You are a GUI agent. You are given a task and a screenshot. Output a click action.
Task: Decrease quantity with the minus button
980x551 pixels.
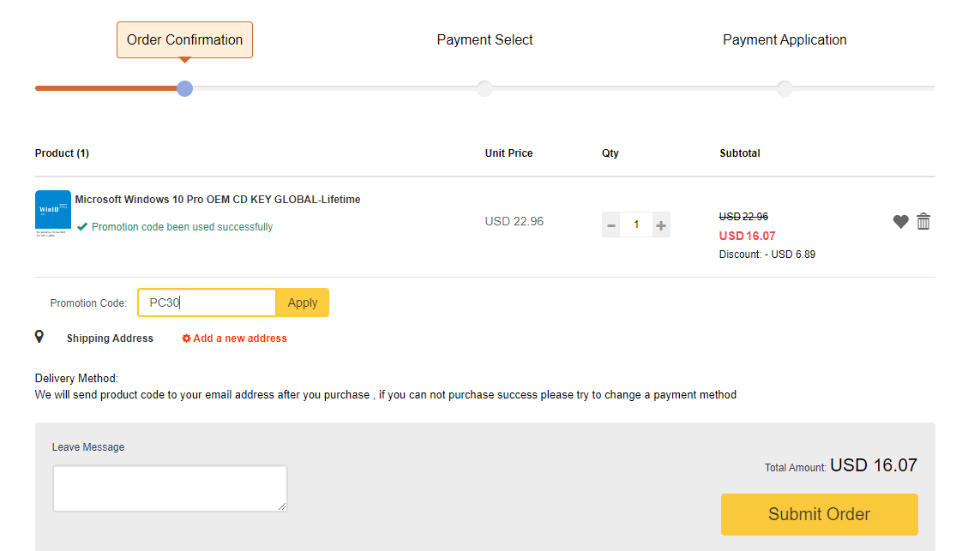tap(611, 225)
